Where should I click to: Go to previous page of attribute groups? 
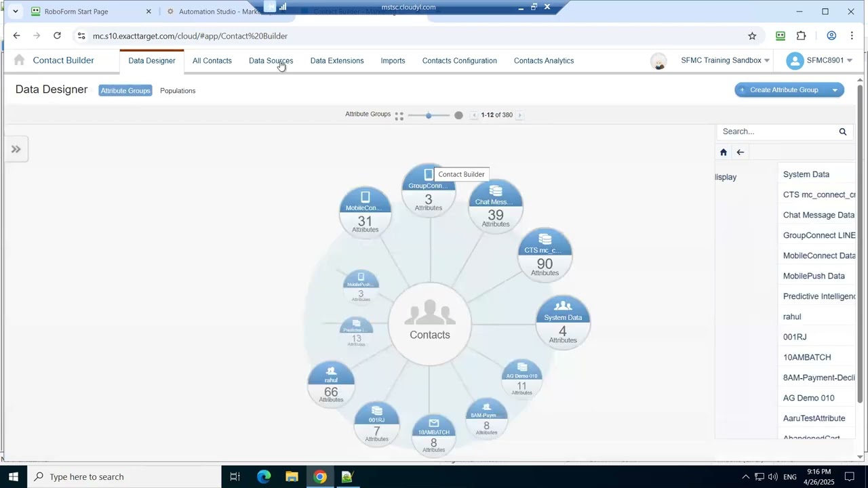point(474,115)
